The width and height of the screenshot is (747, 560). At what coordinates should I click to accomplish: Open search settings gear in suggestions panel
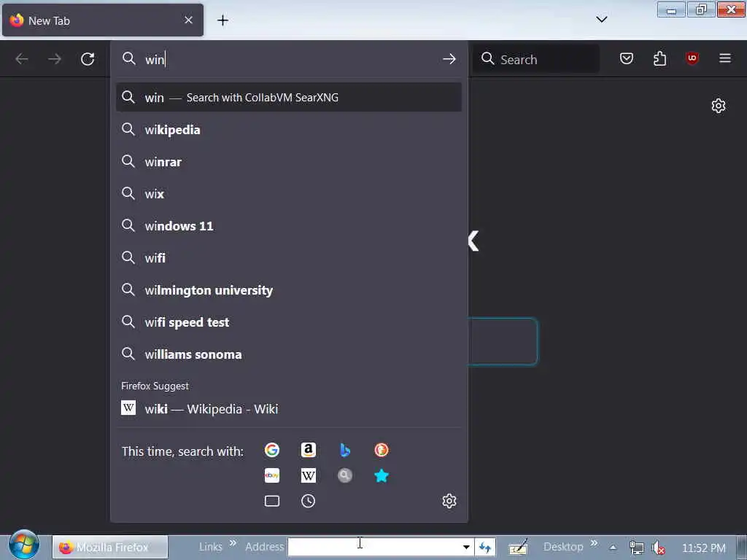point(449,501)
